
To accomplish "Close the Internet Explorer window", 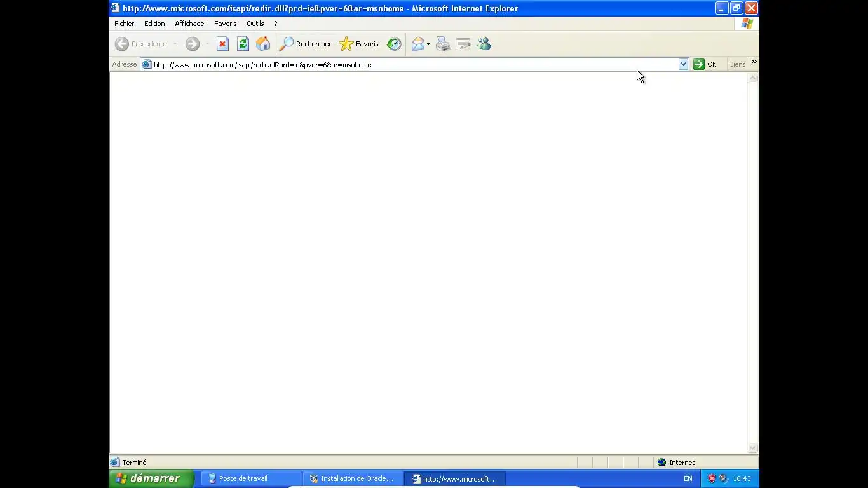I will pyautogui.click(x=751, y=8).
